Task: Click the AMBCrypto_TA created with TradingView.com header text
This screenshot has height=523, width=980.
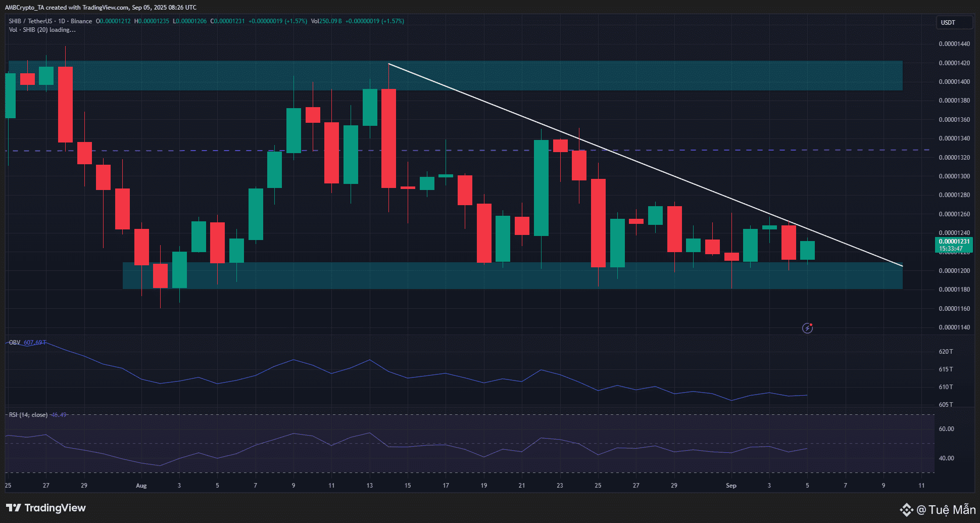Action: tap(101, 8)
